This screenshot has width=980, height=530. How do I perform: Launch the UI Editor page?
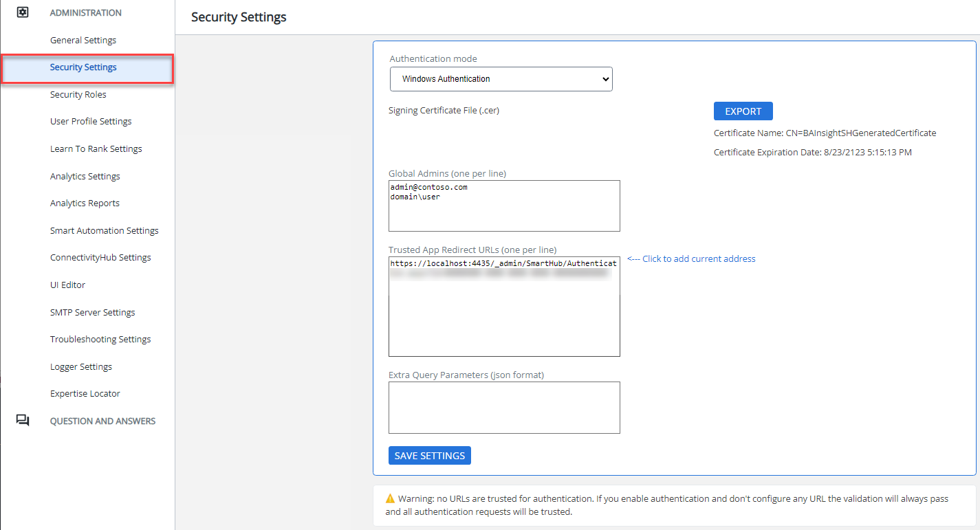(68, 285)
